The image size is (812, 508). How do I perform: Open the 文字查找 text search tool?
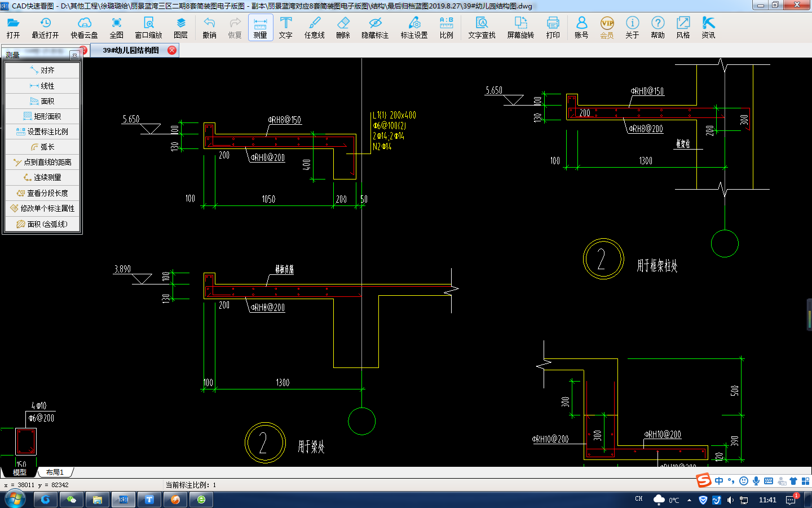tap(482, 28)
